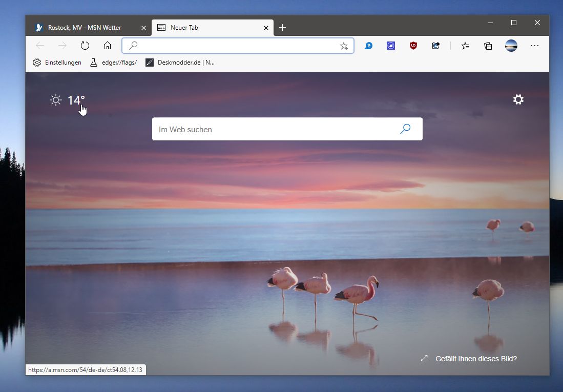563x392 pixels.
Task: Click 'Gefällt Ihnen dieses Bild?' link
Action: point(476,359)
